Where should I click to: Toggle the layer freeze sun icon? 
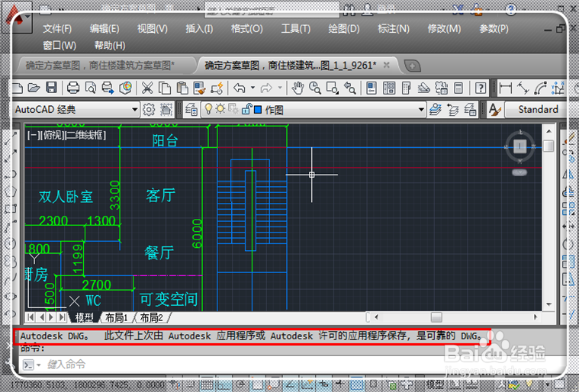click(220, 108)
